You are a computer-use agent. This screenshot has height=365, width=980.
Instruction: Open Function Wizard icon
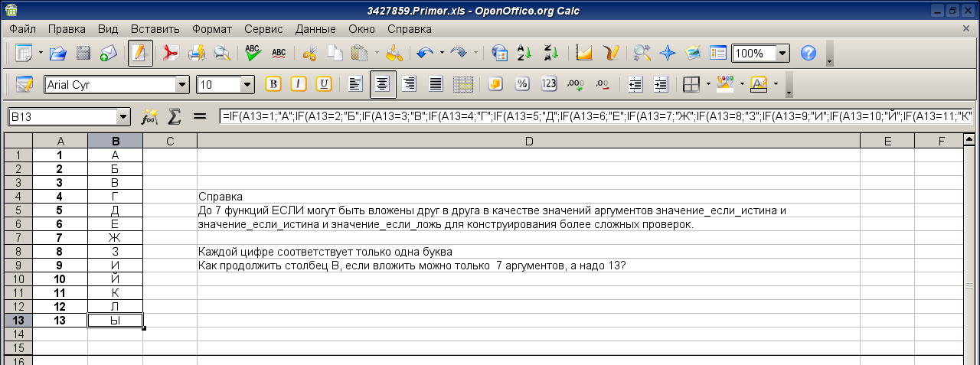pyautogui.click(x=149, y=116)
